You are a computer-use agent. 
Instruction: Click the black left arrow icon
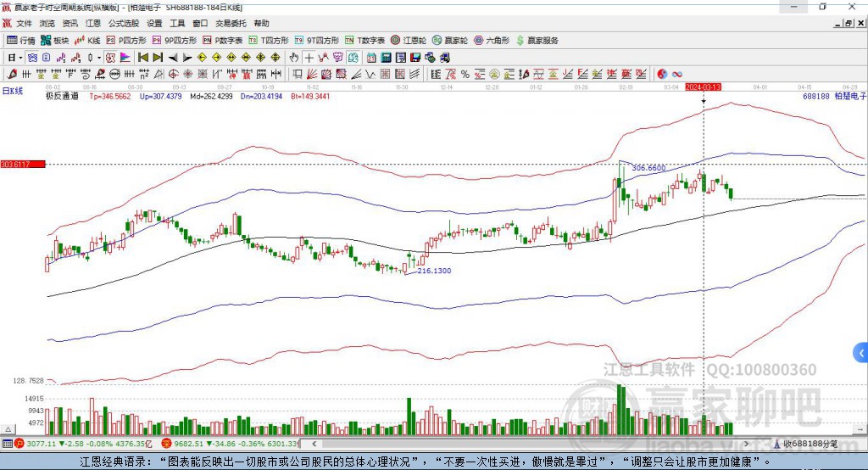point(173,58)
